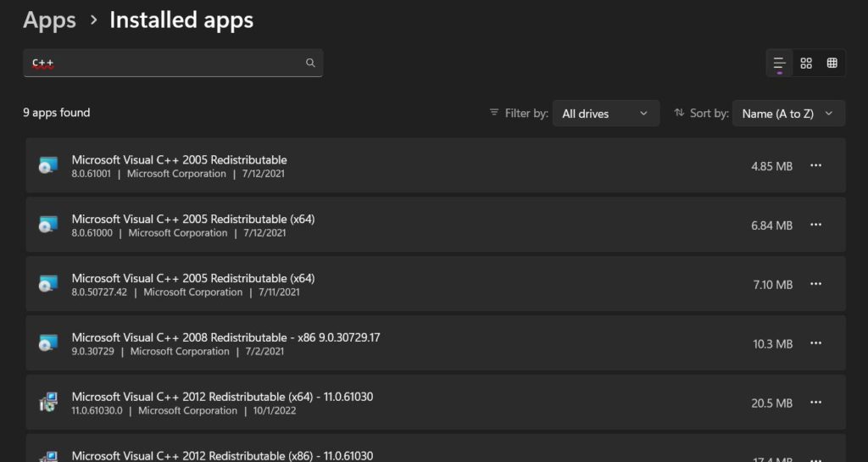Image resolution: width=868 pixels, height=462 pixels.
Task: Select Microsoft Visual C++ 2005 Redistributable name
Action: point(180,160)
